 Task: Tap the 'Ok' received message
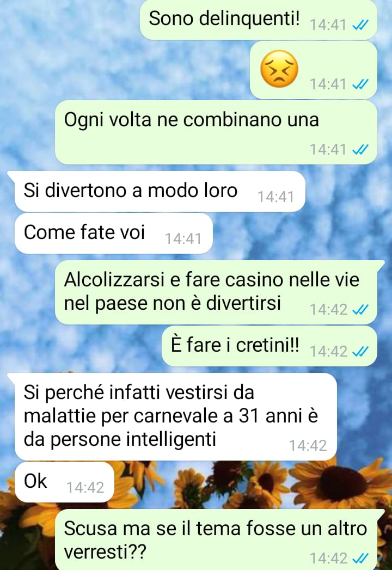click(64, 482)
